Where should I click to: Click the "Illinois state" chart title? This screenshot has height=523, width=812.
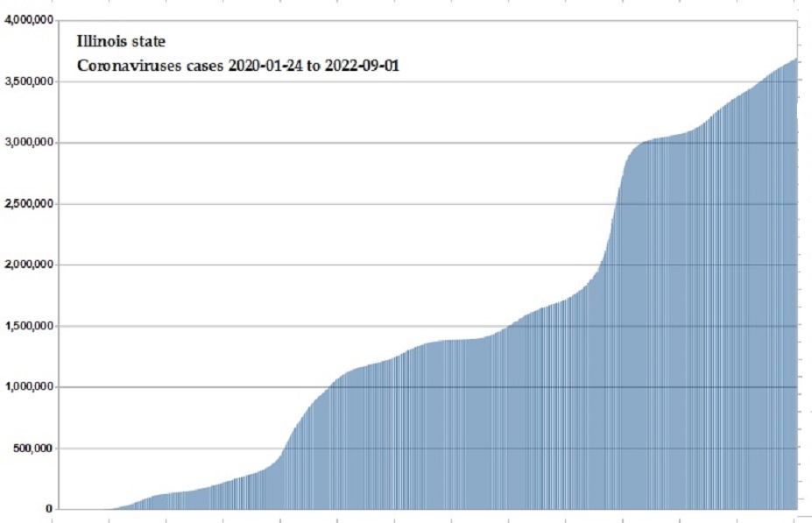point(121,41)
